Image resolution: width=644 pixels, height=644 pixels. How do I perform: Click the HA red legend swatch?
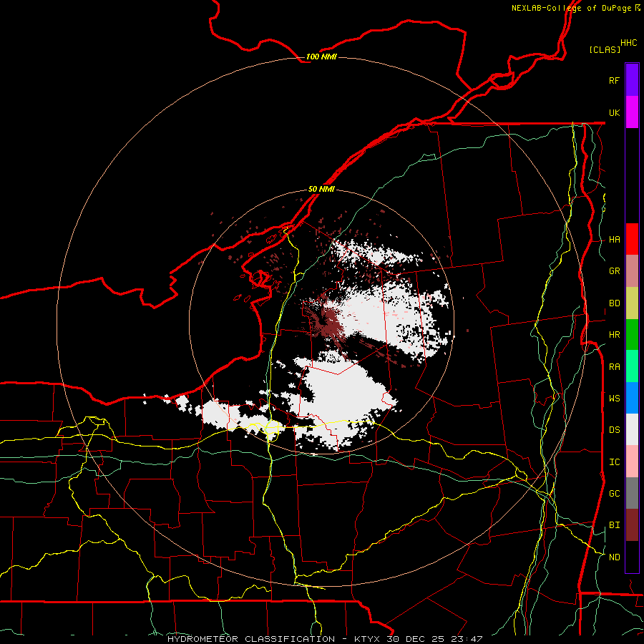point(632,239)
